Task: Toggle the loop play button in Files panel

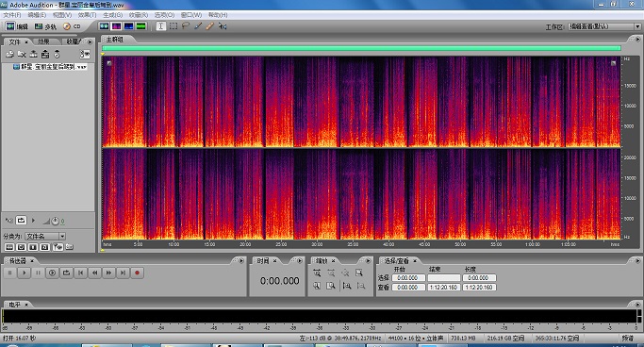Action: (x=21, y=221)
